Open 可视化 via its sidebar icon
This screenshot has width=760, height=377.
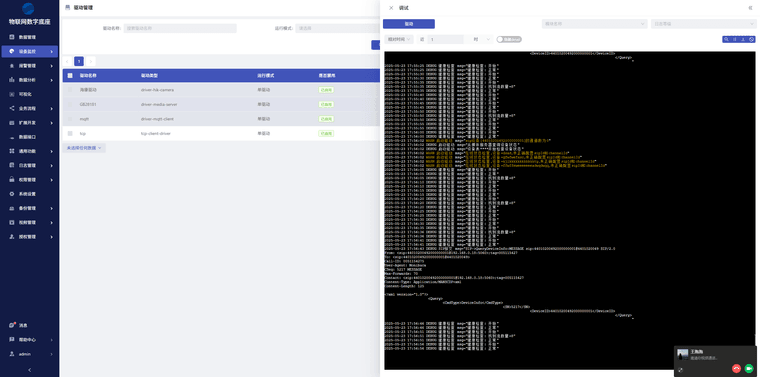[12, 94]
